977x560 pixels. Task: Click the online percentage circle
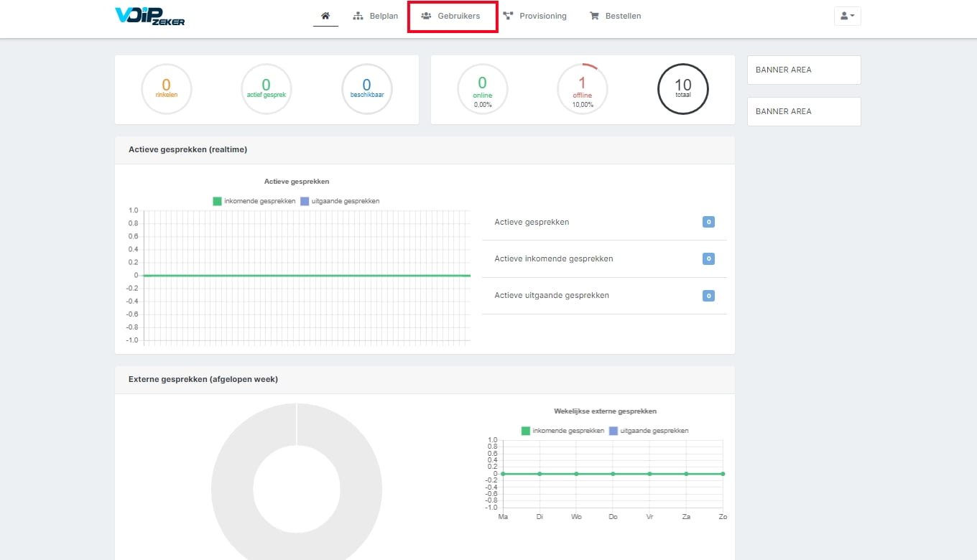482,89
